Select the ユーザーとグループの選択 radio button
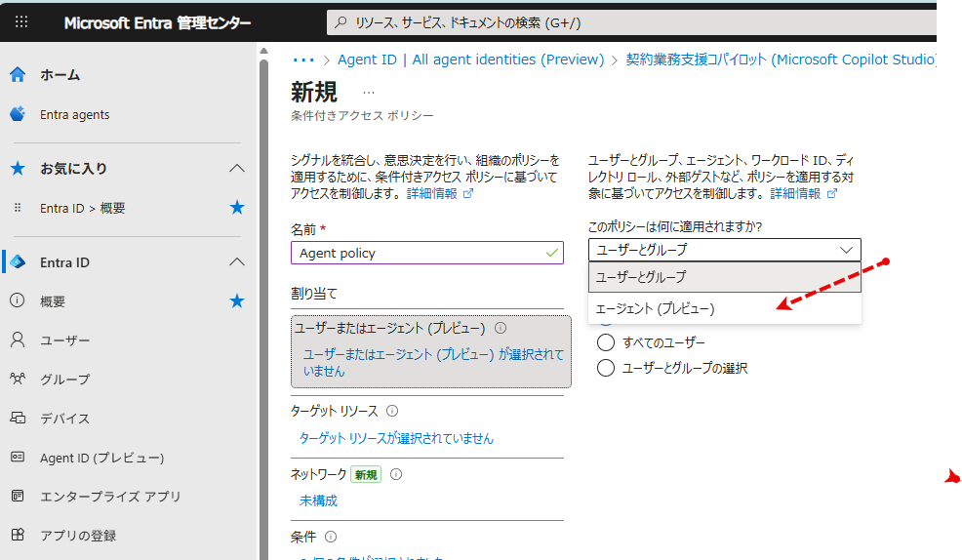 (x=606, y=368)
